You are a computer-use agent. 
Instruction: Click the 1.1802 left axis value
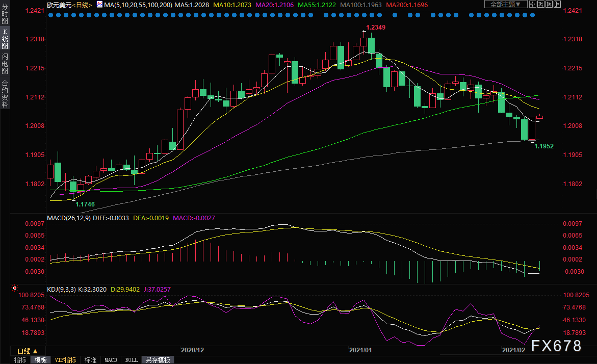pos(35,184)
